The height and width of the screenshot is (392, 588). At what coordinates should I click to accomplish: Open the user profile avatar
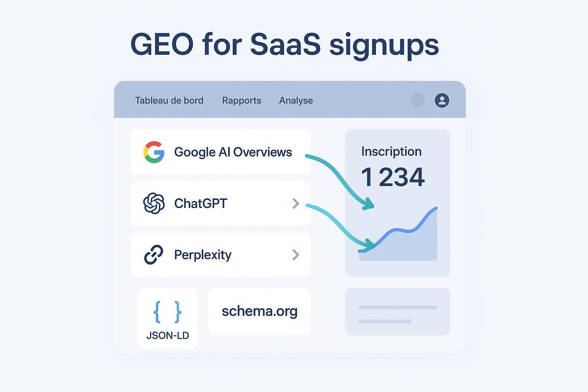coord(442,100)
